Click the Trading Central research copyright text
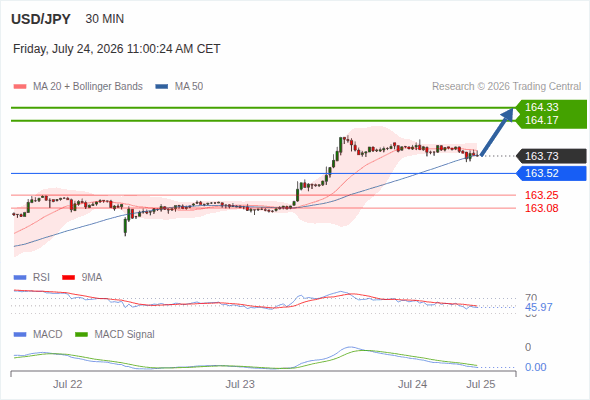This screenshot has width=590, height=400. pyautogui.click(x=506, y=87)
